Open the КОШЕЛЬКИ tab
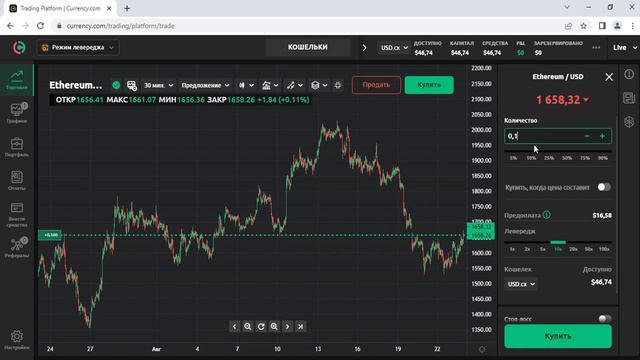 (308, 47)
